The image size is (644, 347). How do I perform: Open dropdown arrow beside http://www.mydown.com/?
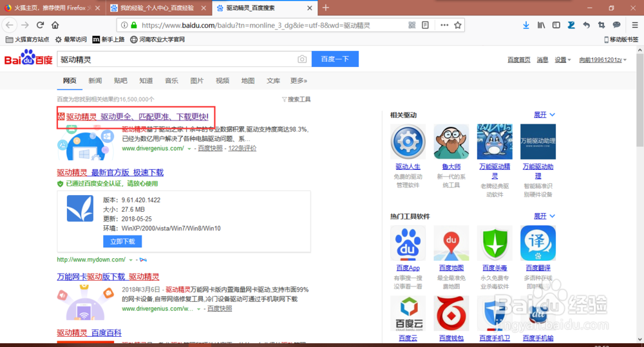pos(131,260)
